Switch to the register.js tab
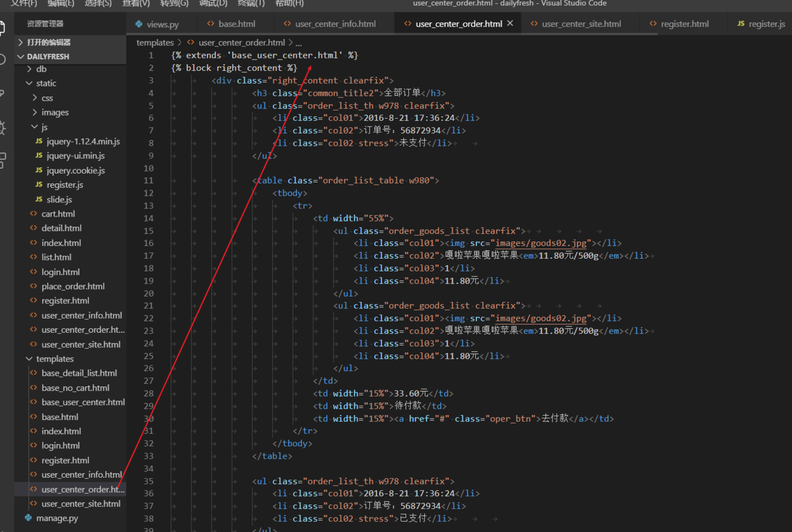792x532 pixels. tap(761, 24)
